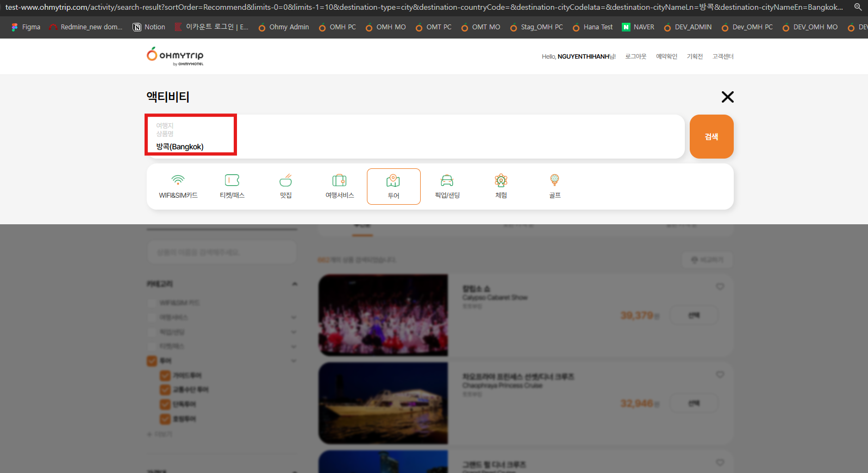Viewport: 868px width, 473px height.
Task: Click the heart on the 그랜드 펄 디너 크루즈 card
Action: coord(720,463)
